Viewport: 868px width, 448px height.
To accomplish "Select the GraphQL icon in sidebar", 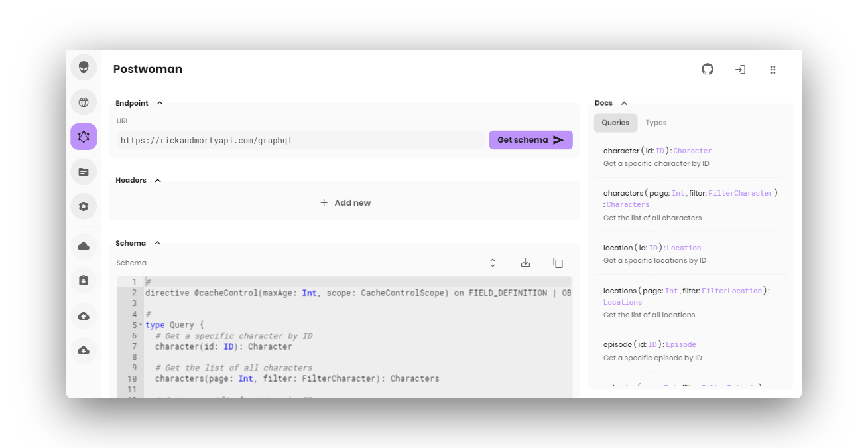I will pyautogui.click(x=84, y=137).
